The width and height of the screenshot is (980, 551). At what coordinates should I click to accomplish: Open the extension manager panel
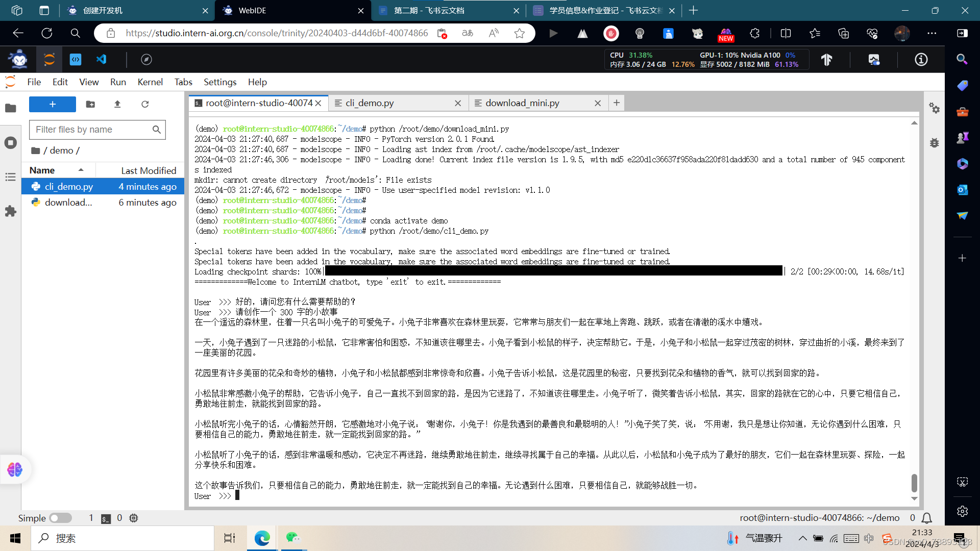[11, 211]
